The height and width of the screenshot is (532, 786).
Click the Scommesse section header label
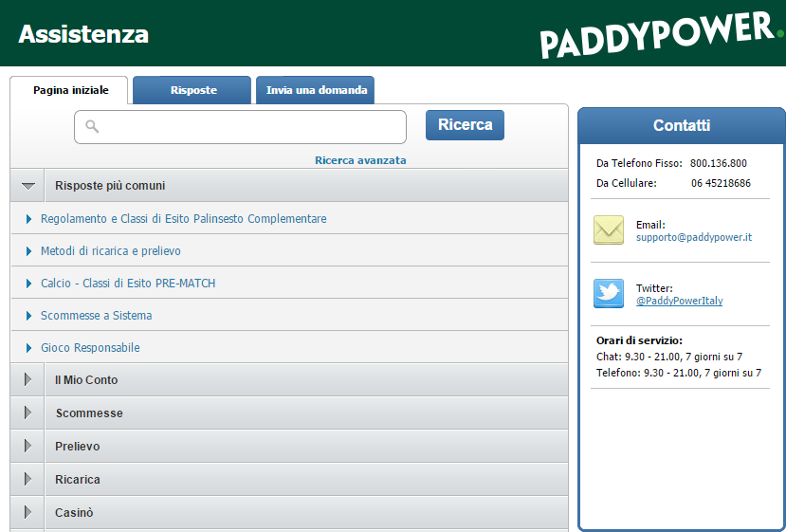point(89,413)
